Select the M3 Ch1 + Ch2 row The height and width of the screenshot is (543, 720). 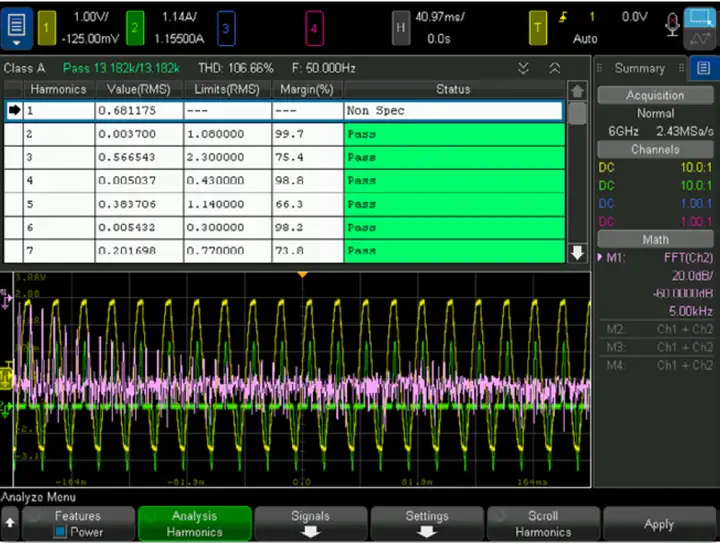click(656, 347)
